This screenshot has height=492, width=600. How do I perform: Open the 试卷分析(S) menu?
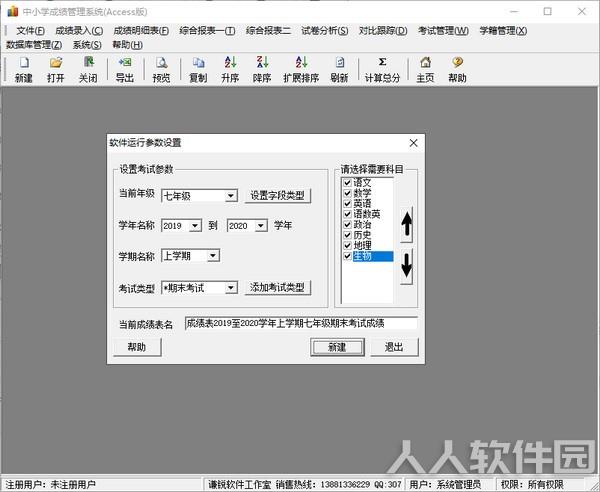(x=324, y=31)
